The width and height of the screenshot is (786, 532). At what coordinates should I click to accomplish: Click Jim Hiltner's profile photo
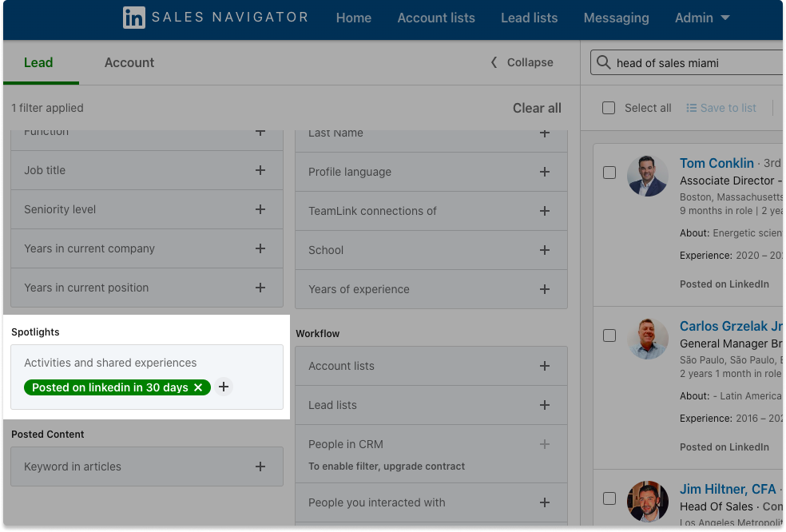(647, 502)
